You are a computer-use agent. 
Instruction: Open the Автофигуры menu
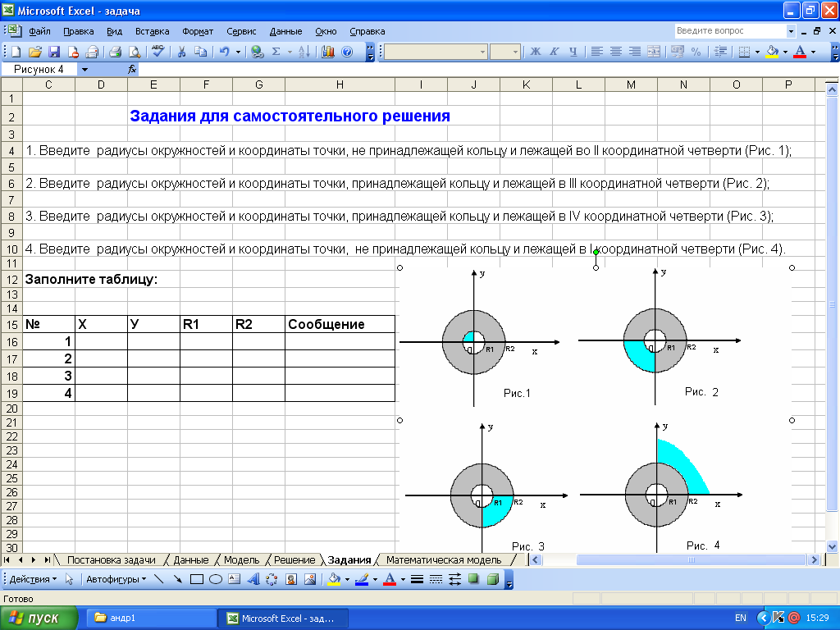coord(116,579)
